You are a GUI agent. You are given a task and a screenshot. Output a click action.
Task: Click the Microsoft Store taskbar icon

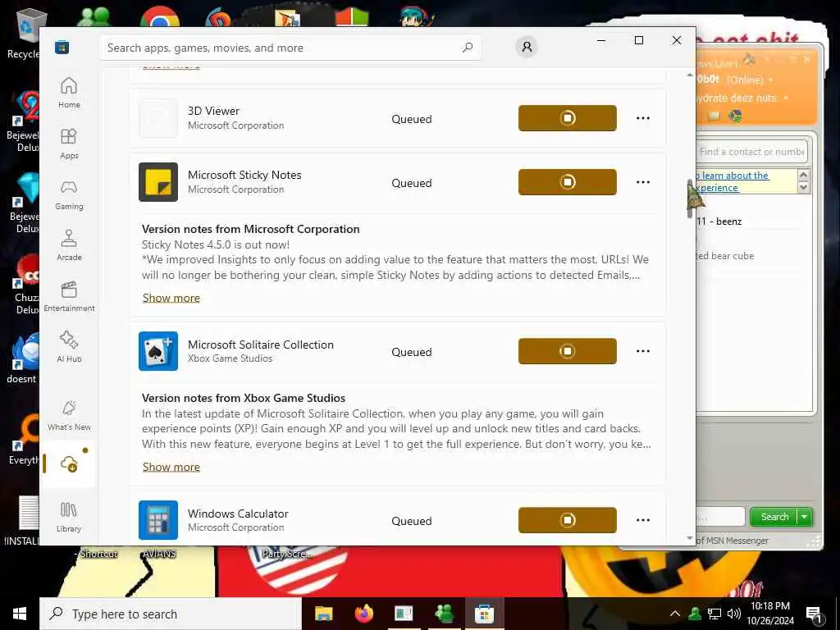point(484,614)
